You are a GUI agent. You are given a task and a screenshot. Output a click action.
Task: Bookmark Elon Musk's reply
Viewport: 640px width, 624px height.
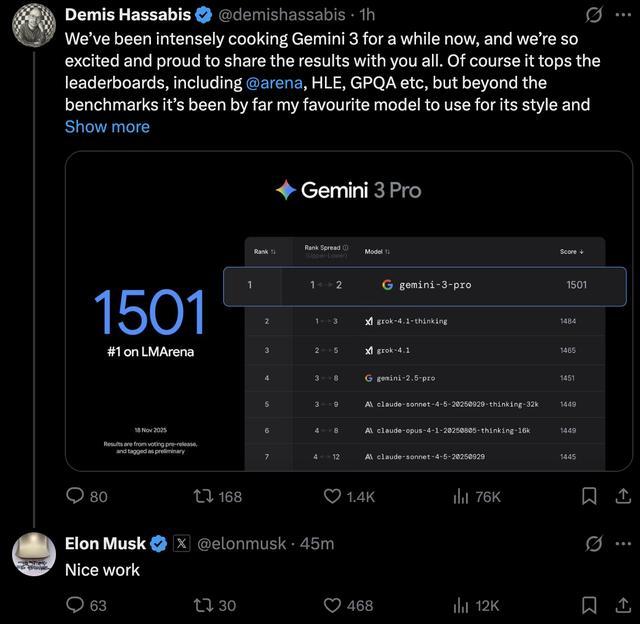[590, 604]
